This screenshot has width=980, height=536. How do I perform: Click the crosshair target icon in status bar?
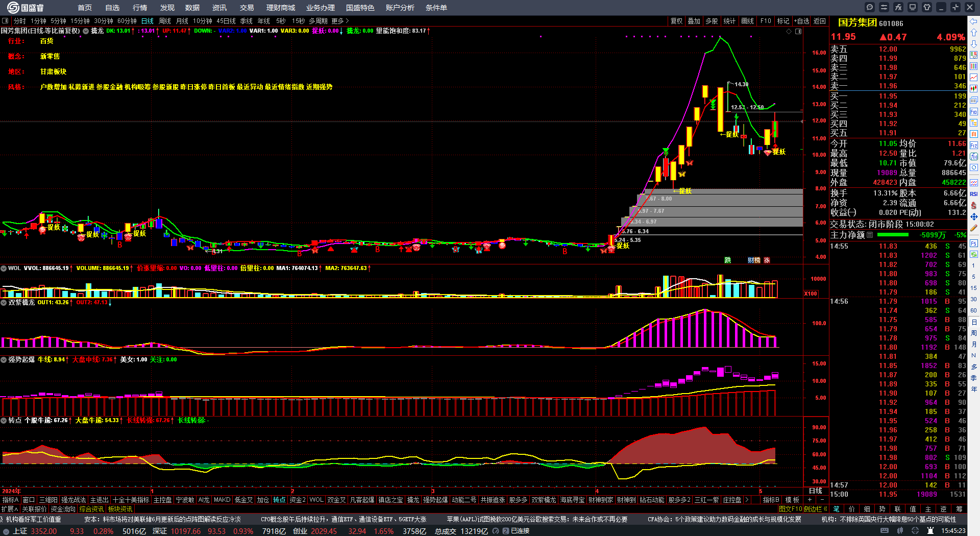(915, 531)
